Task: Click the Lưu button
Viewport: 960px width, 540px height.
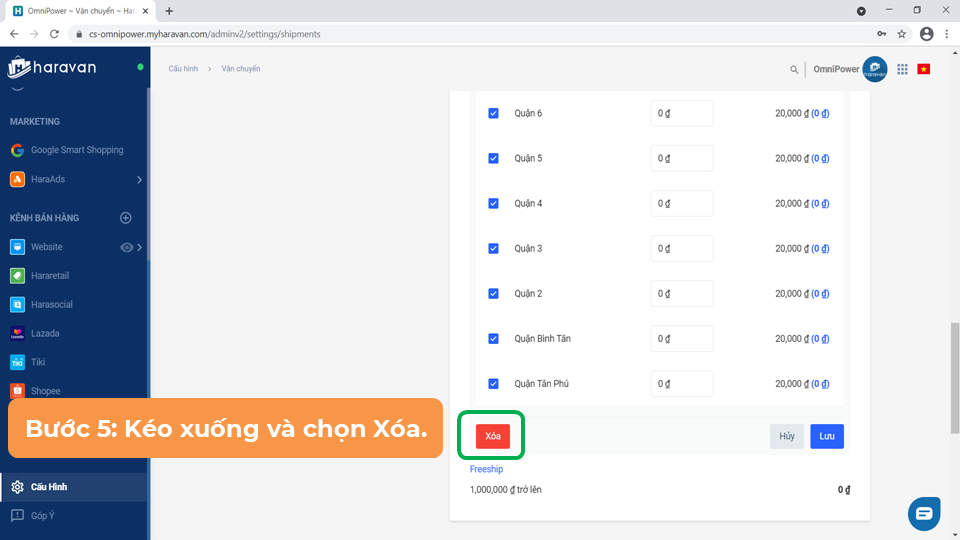Action: click(x=827, y=436)
